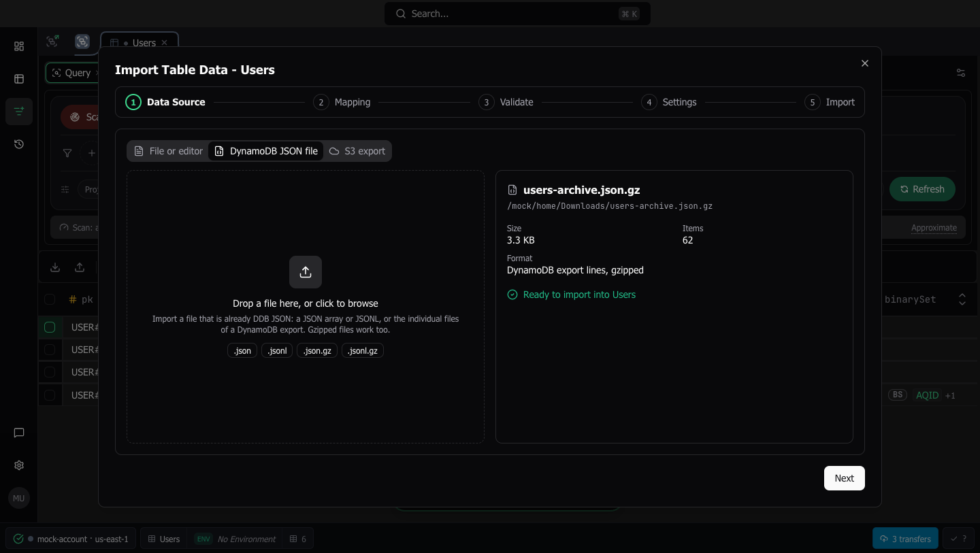Viewport: 980px width, 553px height.
Task: Go to step 4 Settings
Action: tap(669, 102)
